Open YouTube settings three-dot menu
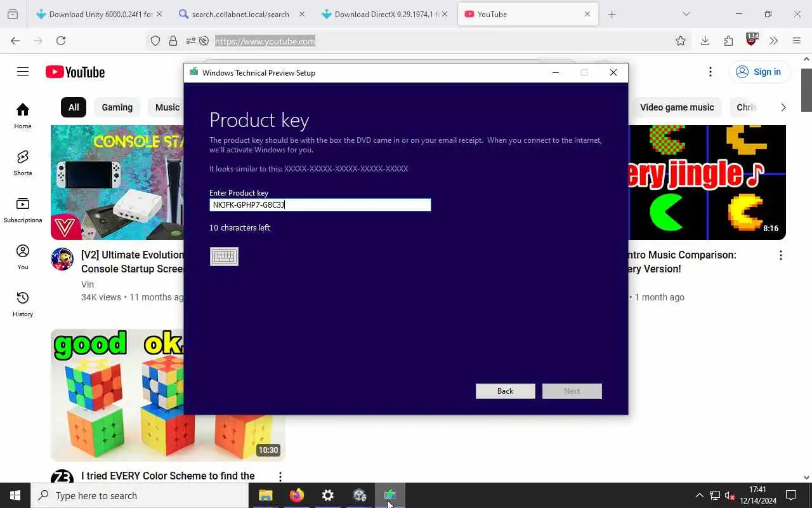The height and width of the screenshot is (508, 812). [x=710, y=72]
